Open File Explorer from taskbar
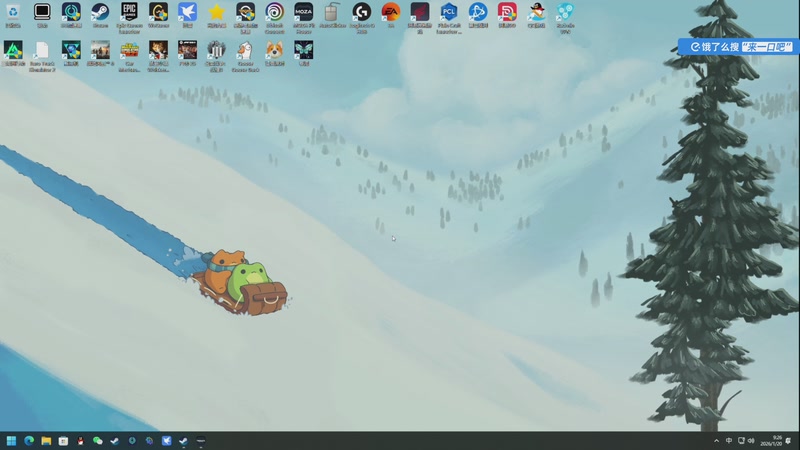 [46, 440]
